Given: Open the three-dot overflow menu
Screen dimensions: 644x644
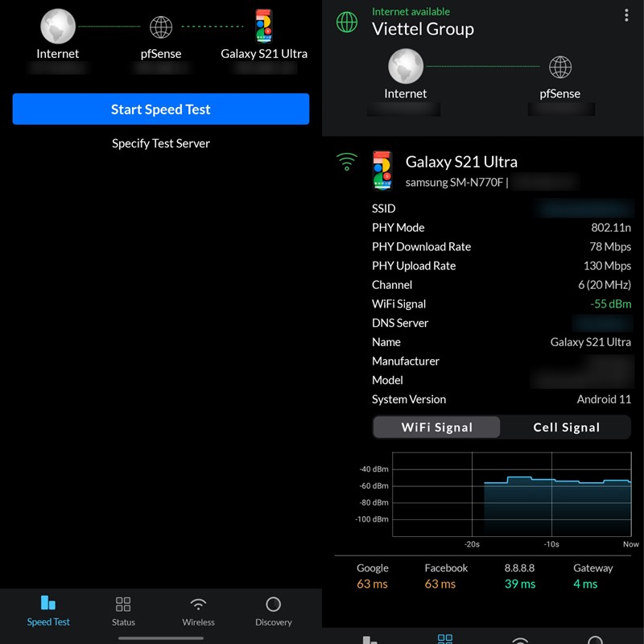Looking at the screenshot, I should coord(626,15).
